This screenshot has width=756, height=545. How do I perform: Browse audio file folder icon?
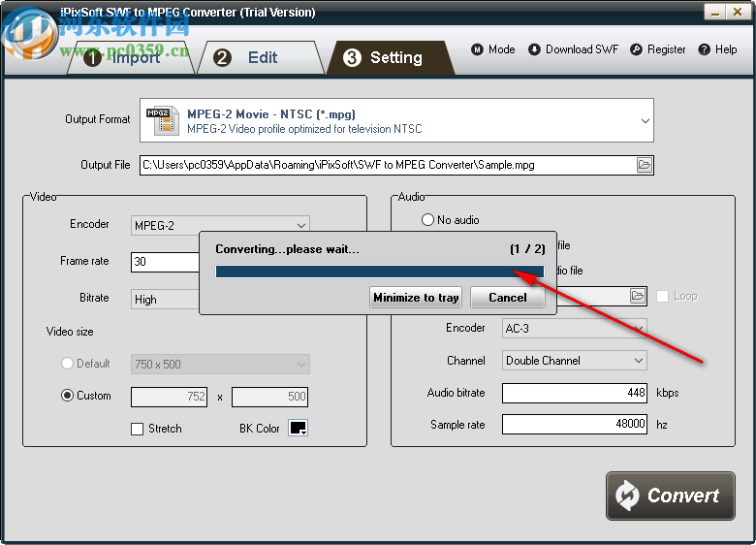tap(638, 296)
